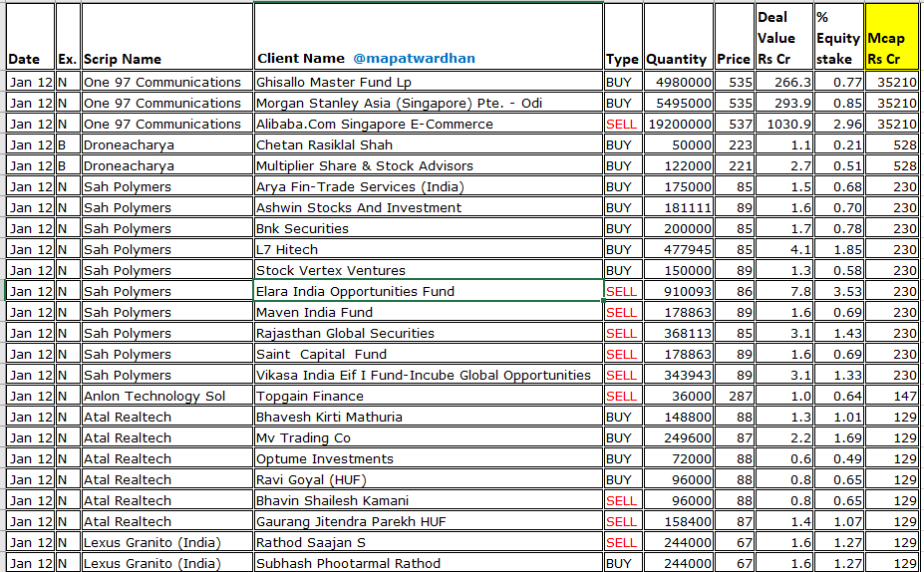Screen dimensions: 924x572
Task: Click Gaurang Jitendra Parekh HUF cell
Action: 429,521
